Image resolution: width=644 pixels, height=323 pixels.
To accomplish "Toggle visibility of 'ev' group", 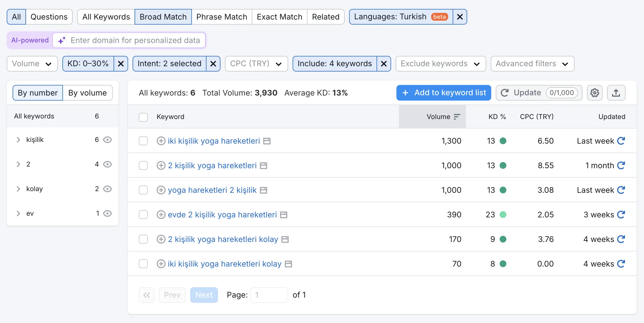I will [x=107, y=213].
